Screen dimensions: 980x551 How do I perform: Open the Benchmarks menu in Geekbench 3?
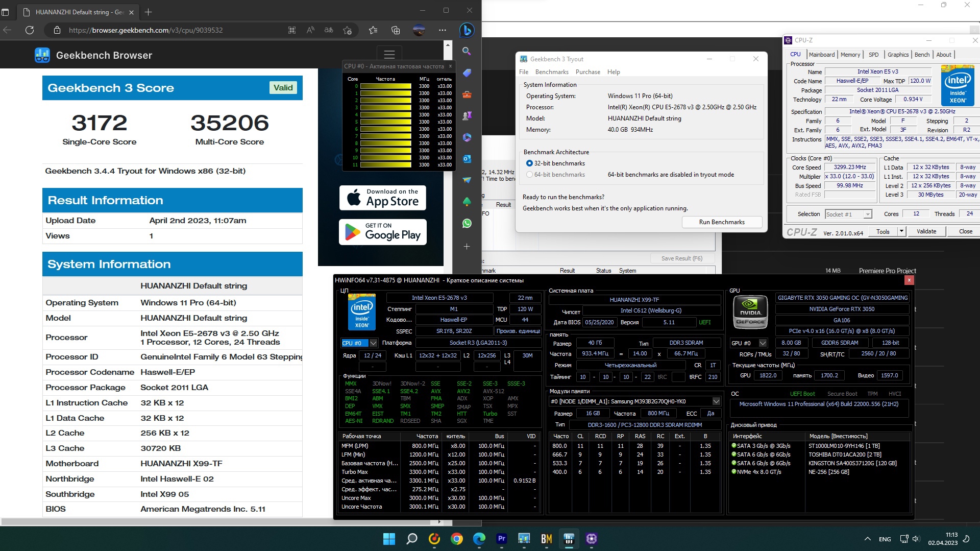[x=552, y=72]
